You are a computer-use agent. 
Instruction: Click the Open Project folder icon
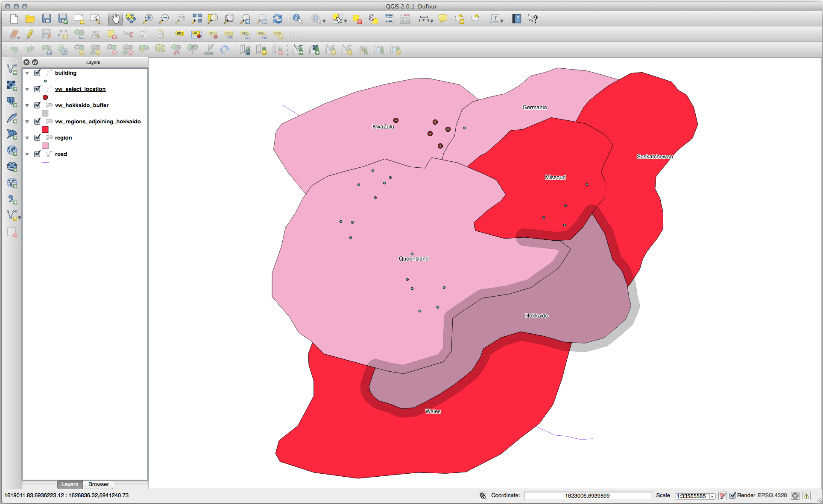30,19
